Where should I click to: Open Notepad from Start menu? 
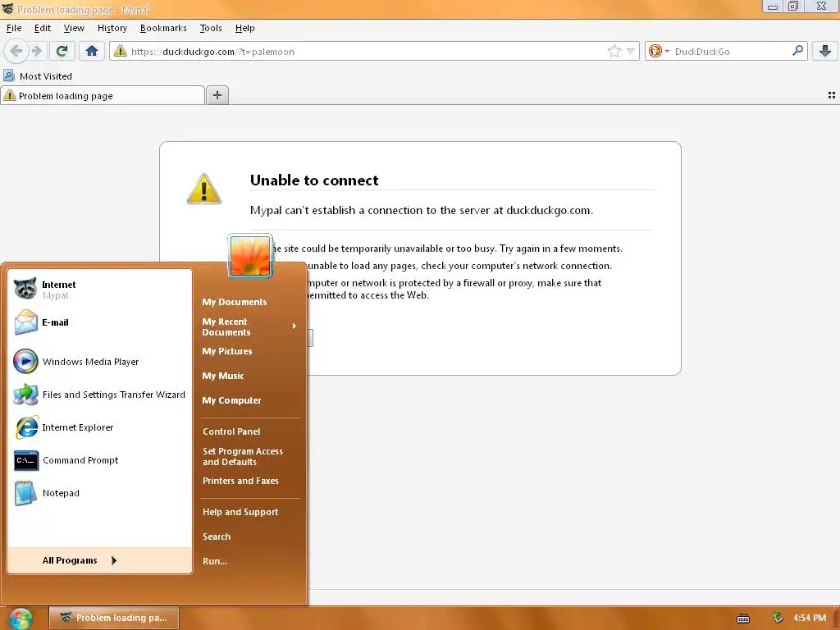pyautogui.click(x=99, y=493)
